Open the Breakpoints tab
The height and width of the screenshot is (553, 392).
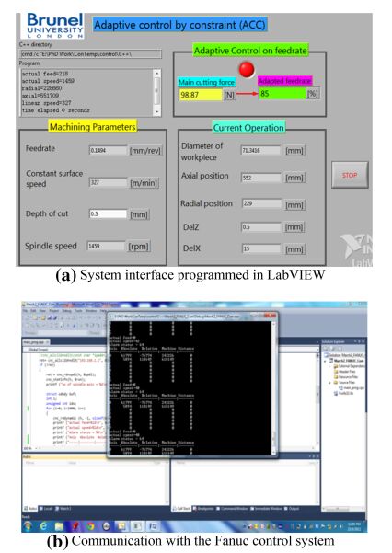click(204, 508)
